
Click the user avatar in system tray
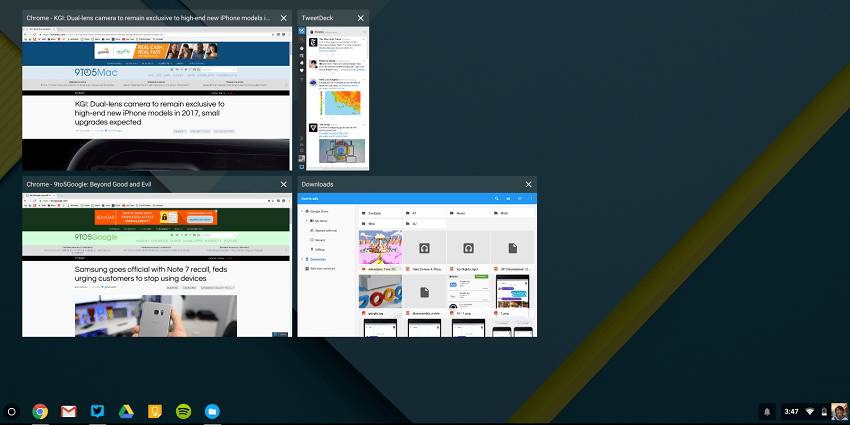(x=839, y=412)
